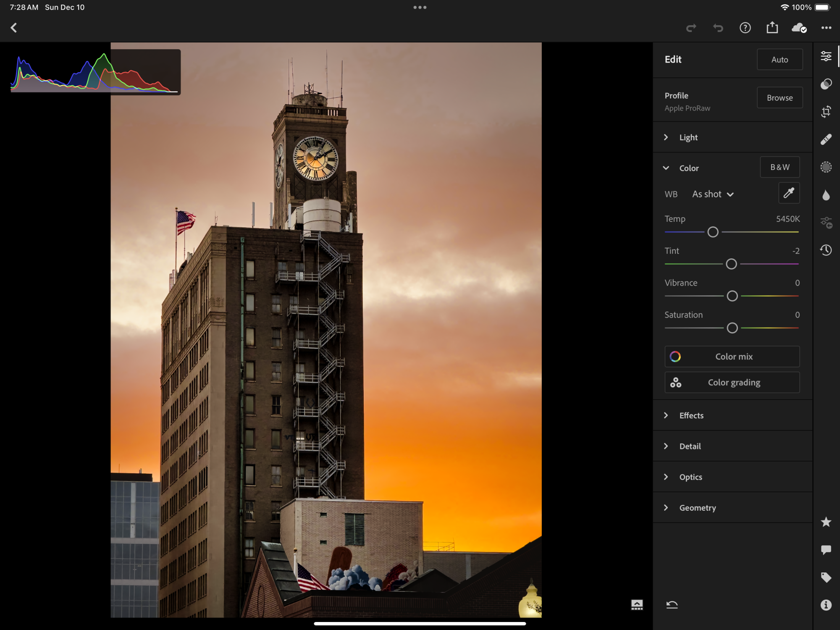Open the Presets panel icon

[x=826, y=84]
